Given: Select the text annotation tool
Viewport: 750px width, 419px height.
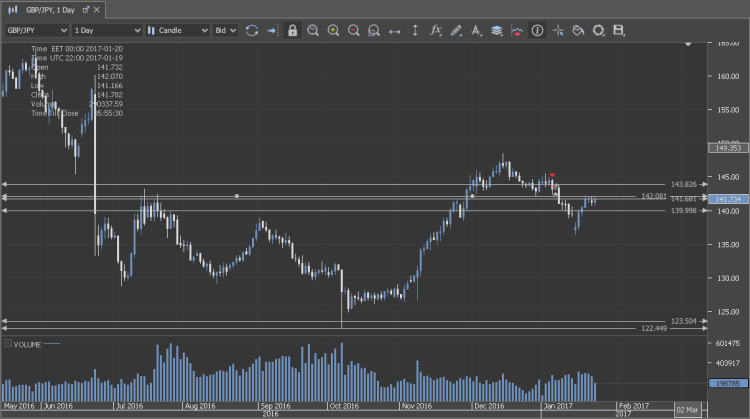Looking at the screenshot, I should click(476, 31).
